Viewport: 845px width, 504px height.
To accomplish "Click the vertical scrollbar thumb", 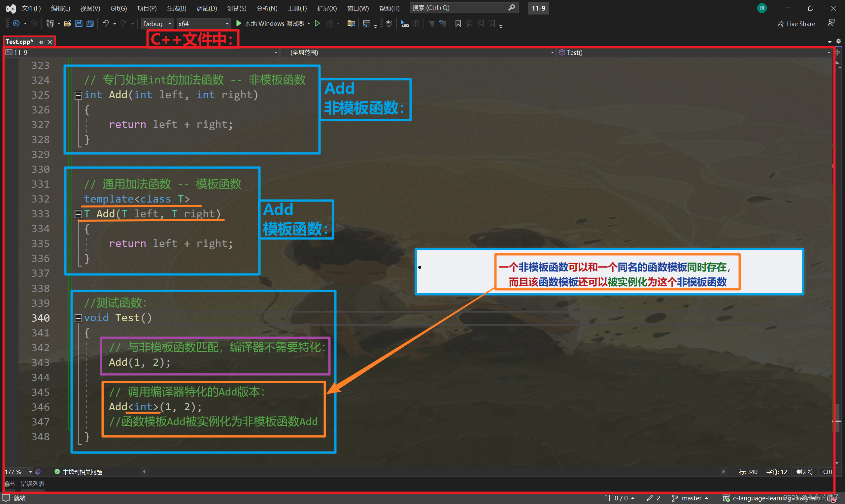I will 837,417.
